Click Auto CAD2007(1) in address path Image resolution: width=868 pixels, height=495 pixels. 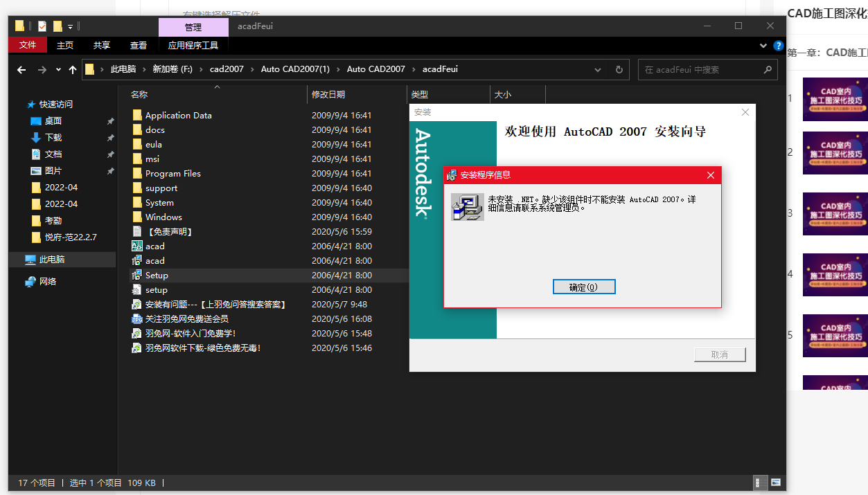tap(295, 69)
